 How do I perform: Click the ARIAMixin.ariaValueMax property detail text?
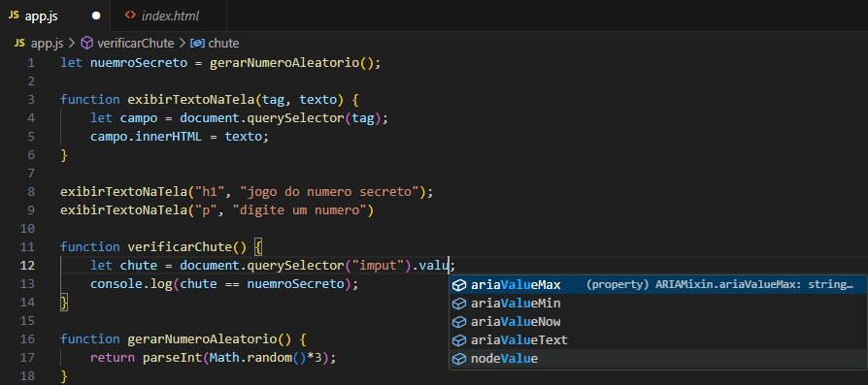click(719, 285)
